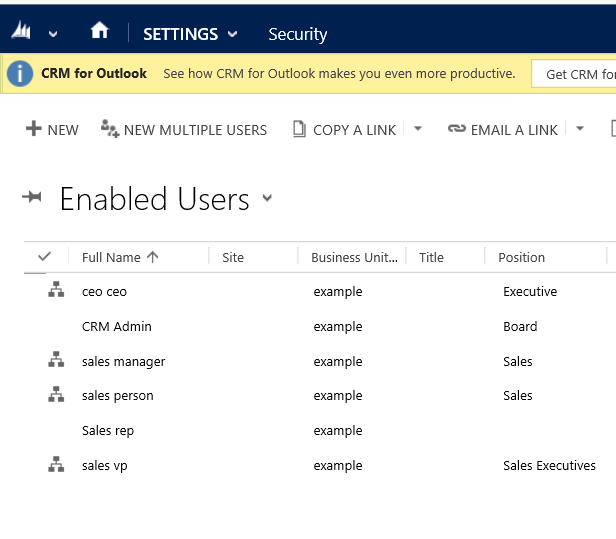616x539 pixels.
Task: Click the Sales position of sales person
Action: click(517, 396)
